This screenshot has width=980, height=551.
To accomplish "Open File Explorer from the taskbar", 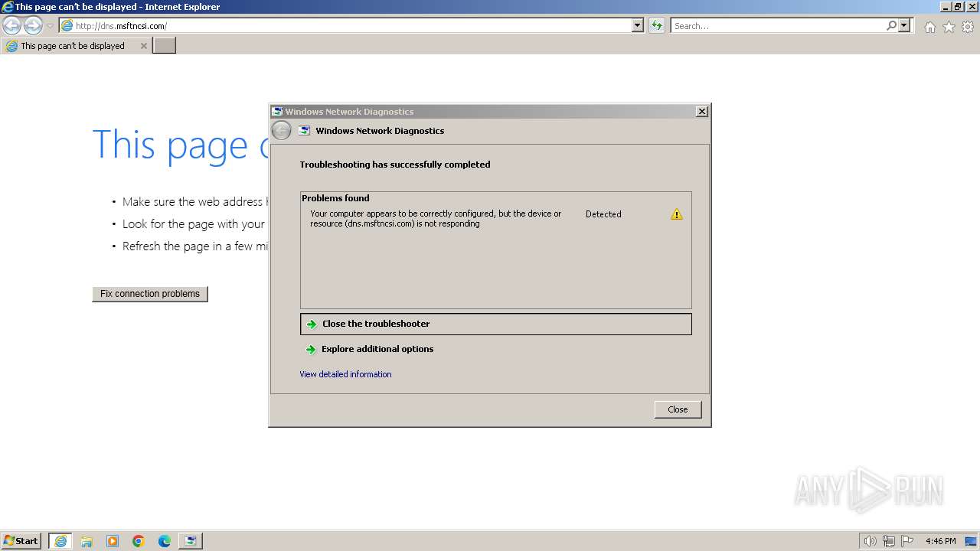I will pos(87,541).
